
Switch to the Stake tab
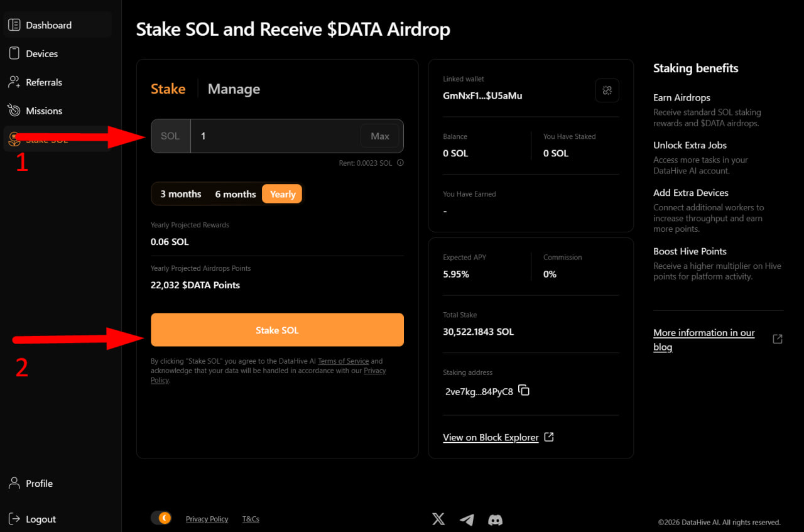(168, 89)
